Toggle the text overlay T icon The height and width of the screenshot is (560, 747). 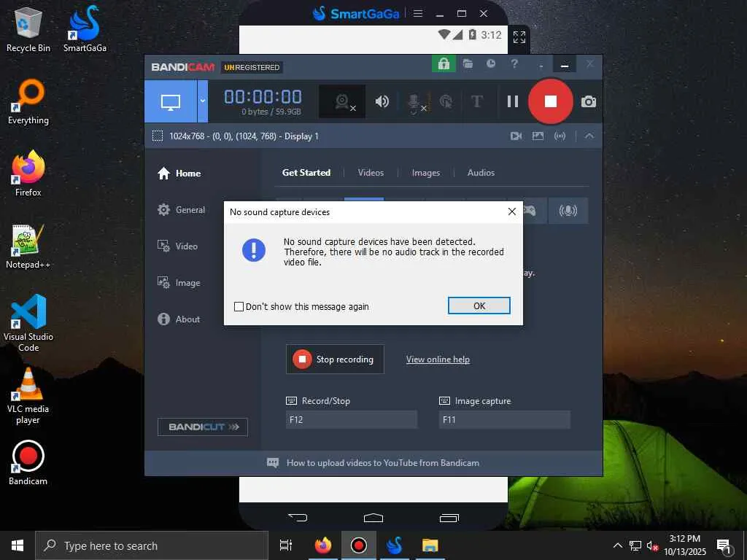[477, 101]
